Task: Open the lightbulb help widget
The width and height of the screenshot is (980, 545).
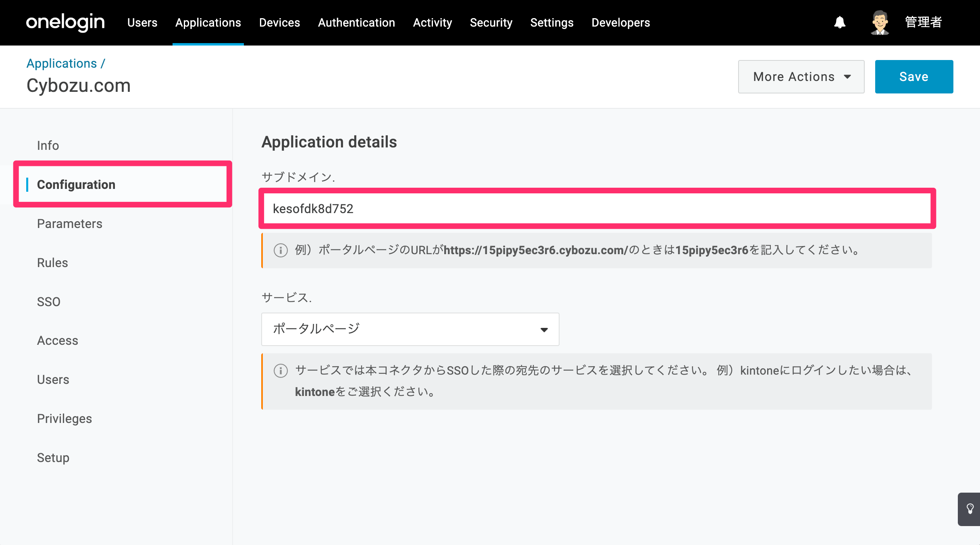Action: coord(970,509)
